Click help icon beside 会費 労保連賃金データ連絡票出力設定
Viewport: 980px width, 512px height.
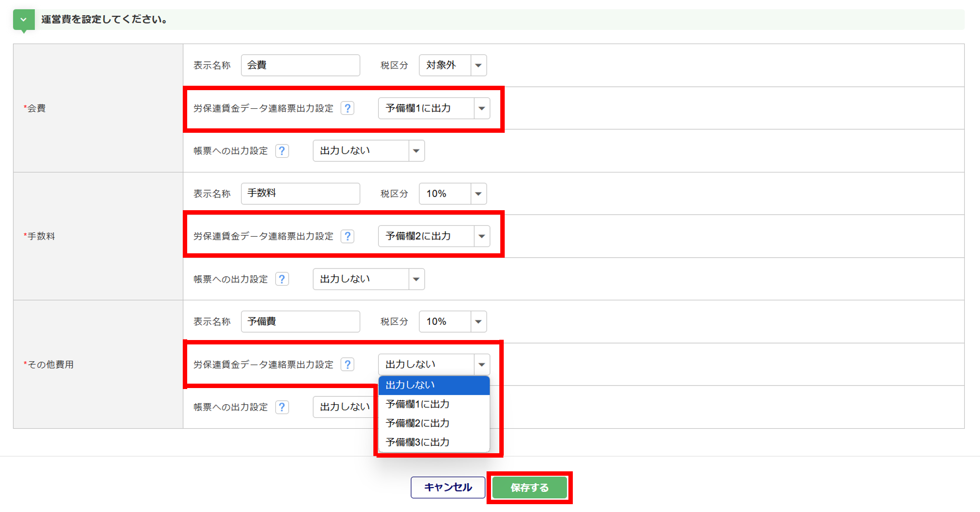click(347, 108)
